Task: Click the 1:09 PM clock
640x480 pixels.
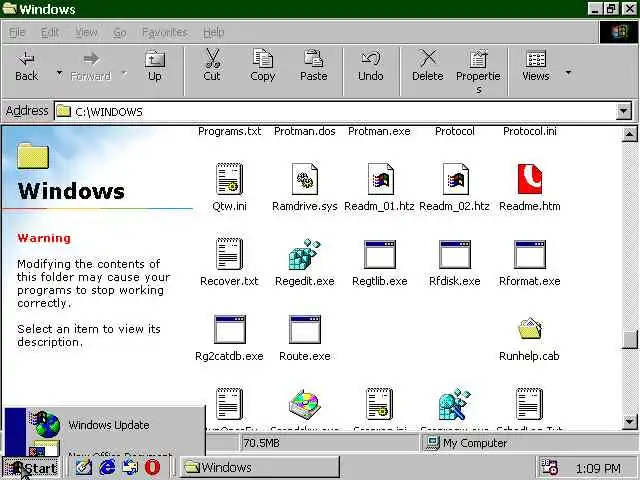Action: point(598,468)
